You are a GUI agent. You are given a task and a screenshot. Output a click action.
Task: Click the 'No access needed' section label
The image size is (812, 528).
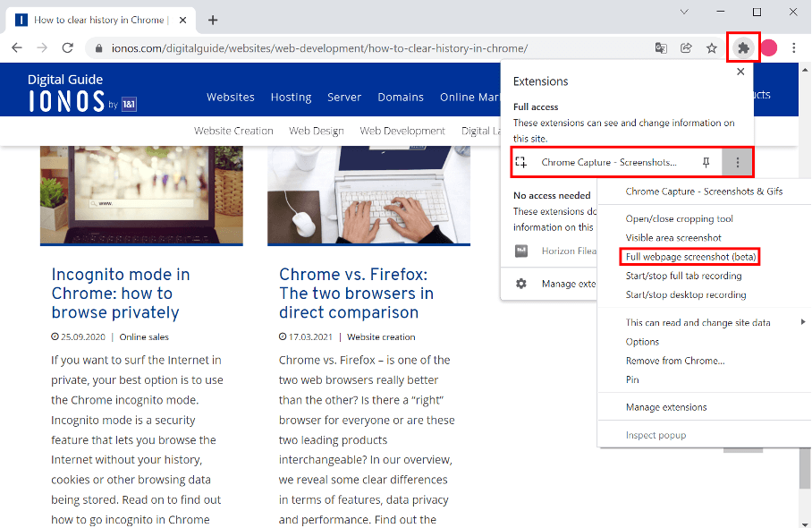point(552,196)
